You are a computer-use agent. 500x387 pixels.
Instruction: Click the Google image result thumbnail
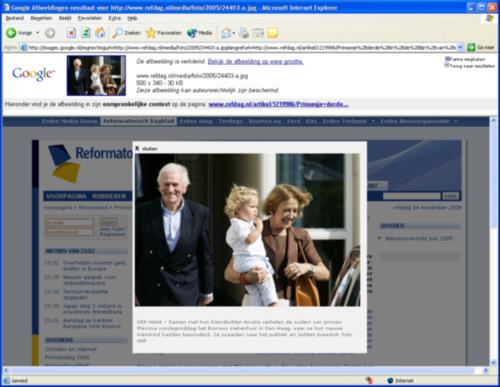(96, 75)
